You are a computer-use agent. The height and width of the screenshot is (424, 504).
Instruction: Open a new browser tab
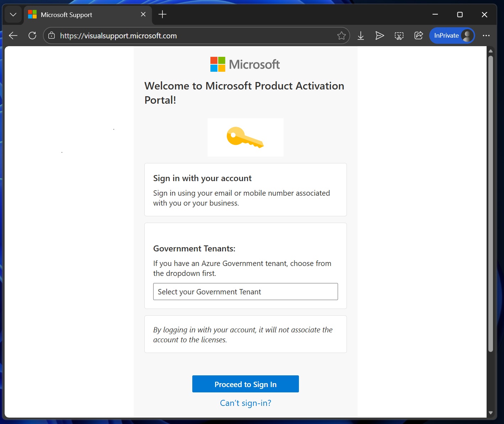pyautogui.click(x=162, y=14)
